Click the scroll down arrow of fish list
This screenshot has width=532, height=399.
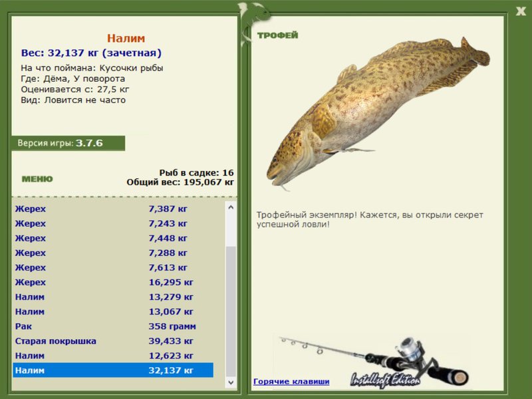[231, 382]
